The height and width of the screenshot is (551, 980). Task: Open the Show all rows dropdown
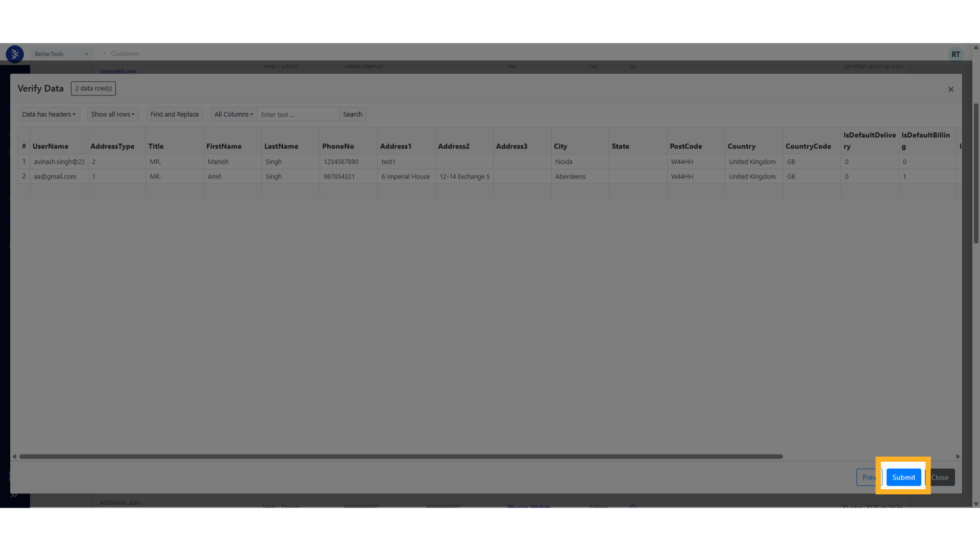coord(113,114)
